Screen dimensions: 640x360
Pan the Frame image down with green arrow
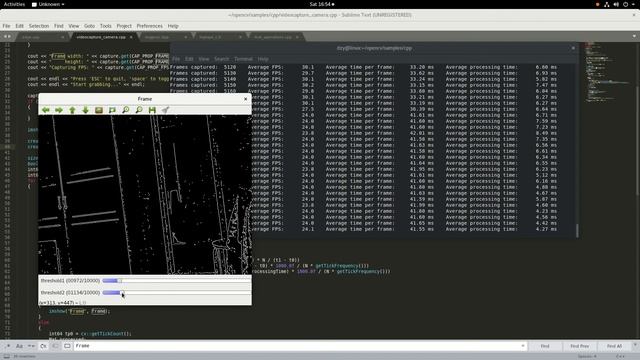point(85,110)
